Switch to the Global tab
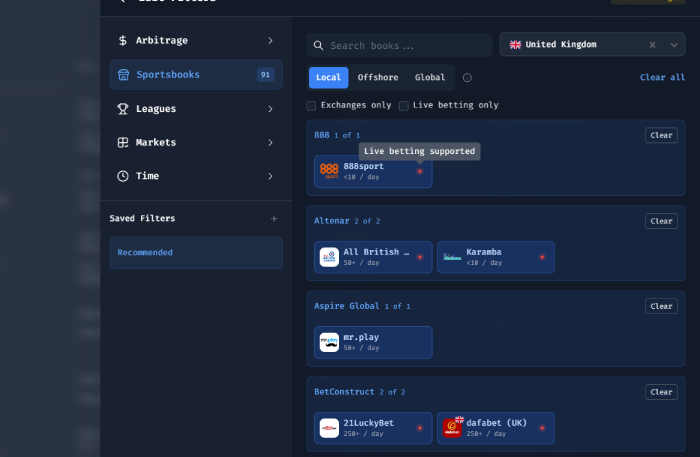 pos(429,77)
